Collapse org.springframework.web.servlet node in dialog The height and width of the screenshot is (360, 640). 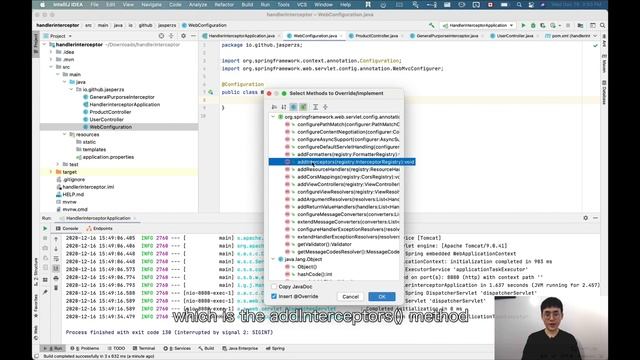[x=273, y=117]
